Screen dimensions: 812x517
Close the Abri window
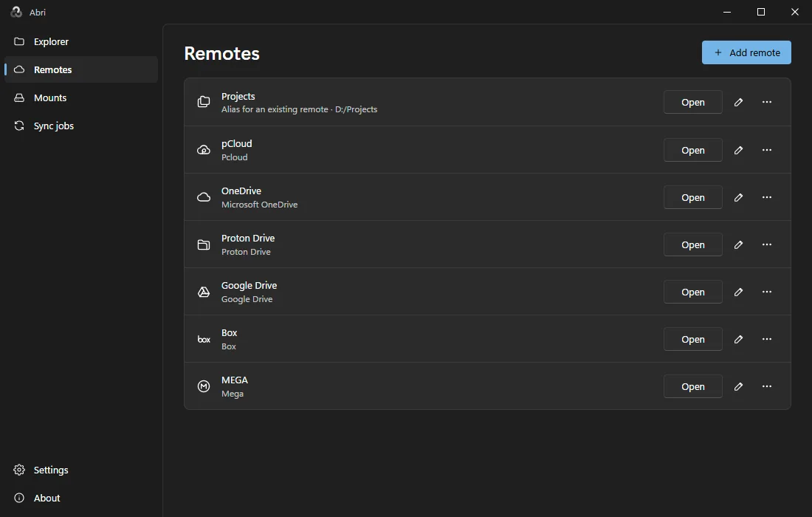pos(795,12)
